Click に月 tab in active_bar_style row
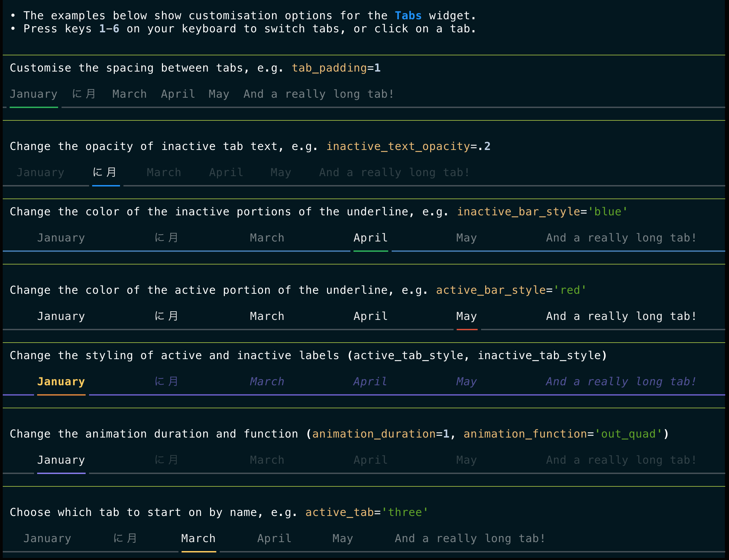Image resolution: width=729 pixels, height=560 pixels. 166,316
